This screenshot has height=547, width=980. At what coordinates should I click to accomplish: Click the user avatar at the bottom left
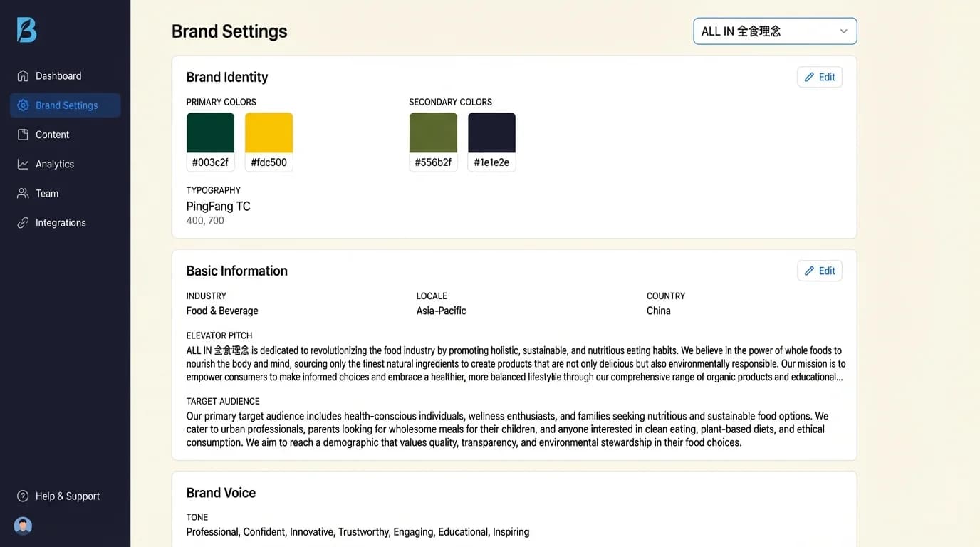tap(22, 525)
